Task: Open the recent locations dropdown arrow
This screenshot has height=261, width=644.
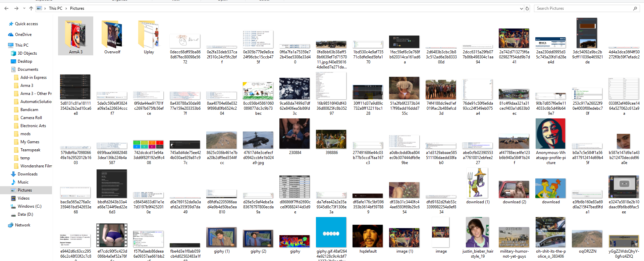Action: [x=24, y=8]
